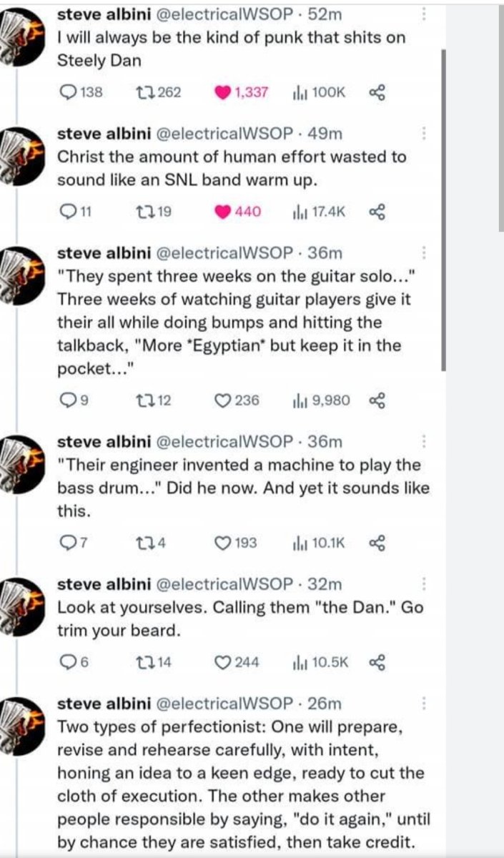Share the SNL band warm up tweet
Screen dimensions: 504x858
[377, 211]
